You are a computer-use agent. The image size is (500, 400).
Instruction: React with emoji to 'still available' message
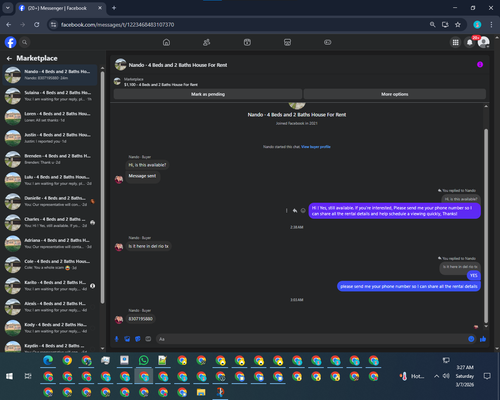(x=303, y=211)
